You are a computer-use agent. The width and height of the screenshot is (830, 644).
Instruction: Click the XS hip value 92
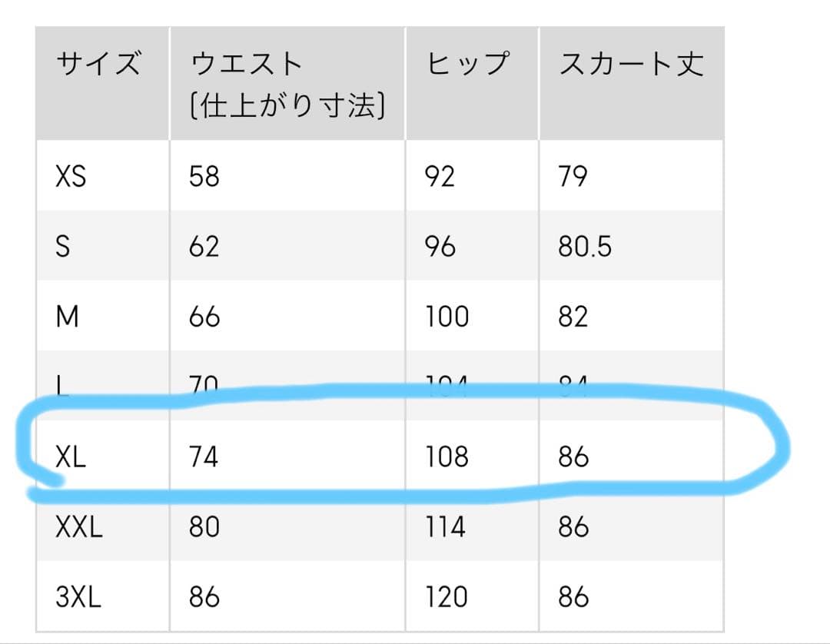click(440, 177)
